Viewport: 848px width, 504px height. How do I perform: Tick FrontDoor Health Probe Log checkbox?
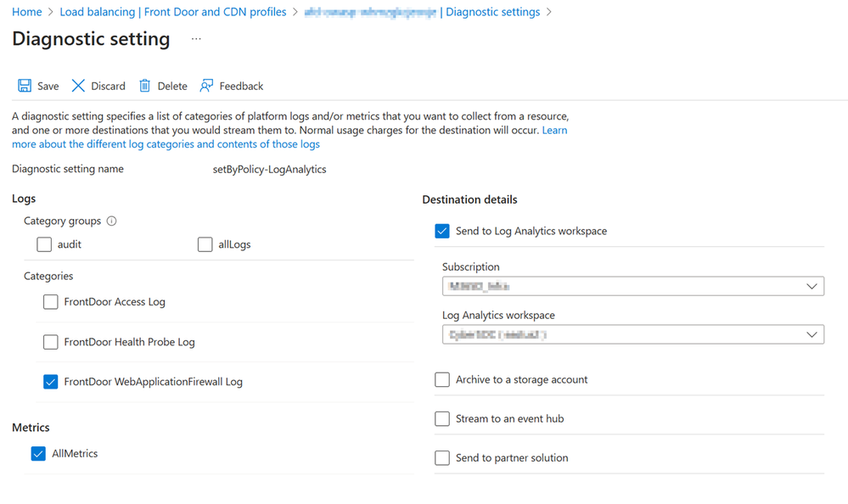tap(51, 342)
